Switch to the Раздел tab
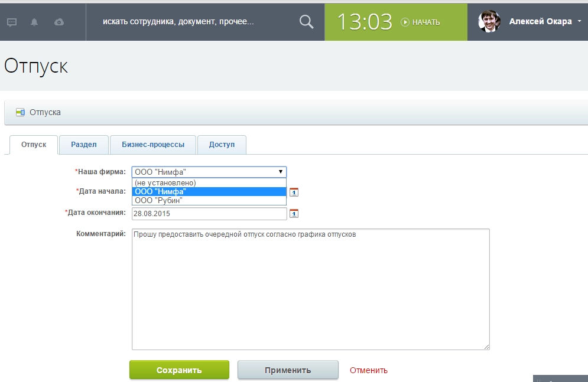The height and width of the screenshot is (382, 588). (x=83, y=145)
